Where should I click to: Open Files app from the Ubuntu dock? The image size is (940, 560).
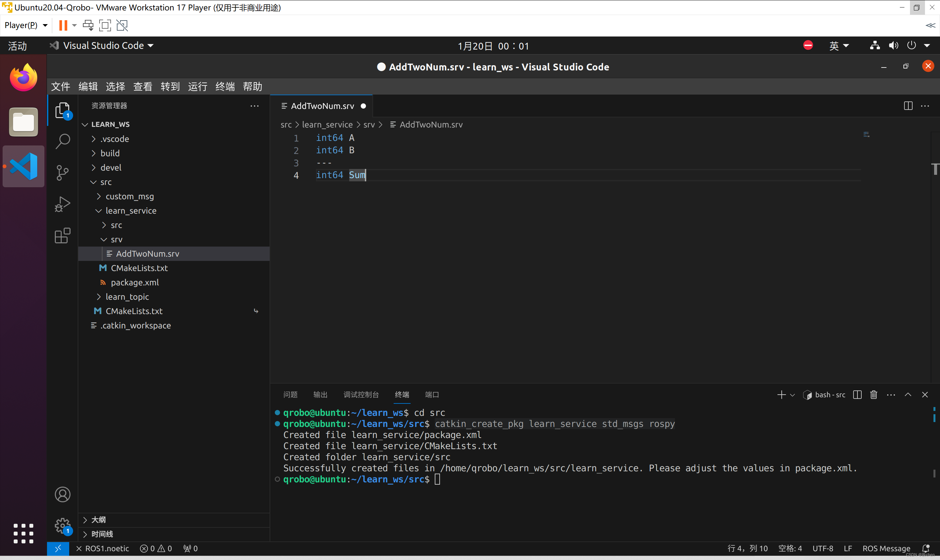23,122
